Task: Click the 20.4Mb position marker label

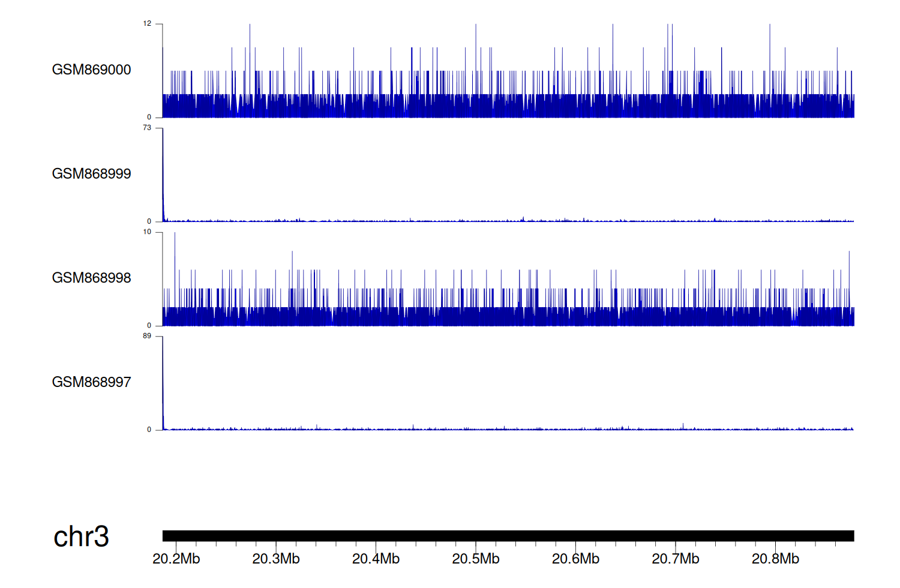Action: pyautogui.click(x=376, y=559)
